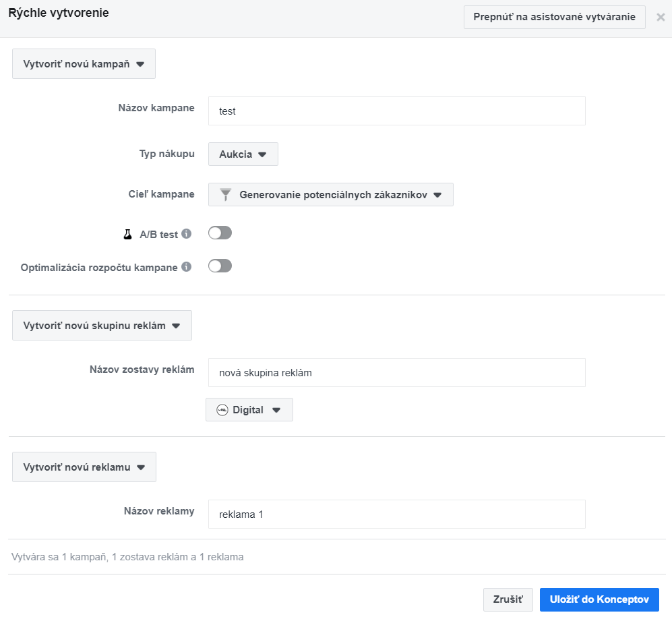
Task: Open the Vytvoriť novú reklamu dropdown
Action: click(x=84, y=467)
